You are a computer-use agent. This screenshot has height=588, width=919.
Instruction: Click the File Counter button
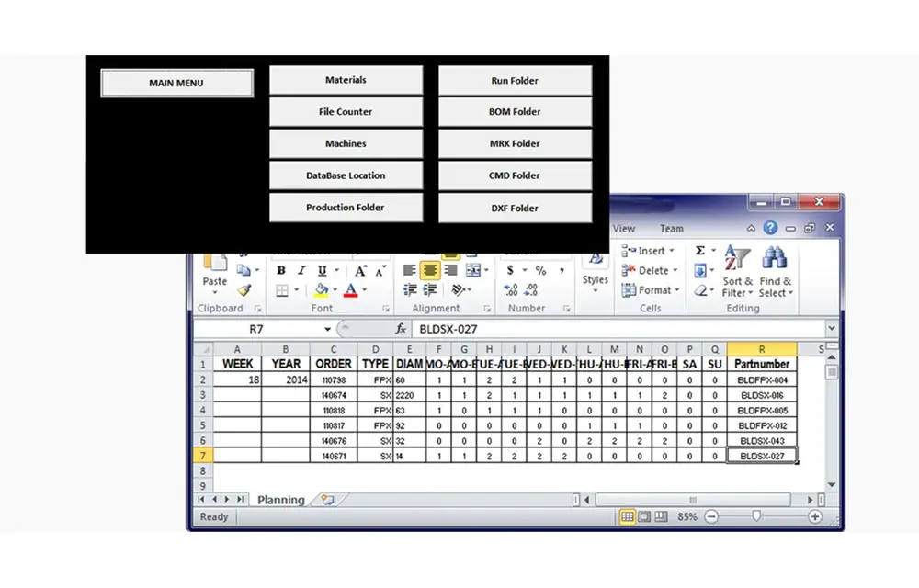click(x=346, y=112)
